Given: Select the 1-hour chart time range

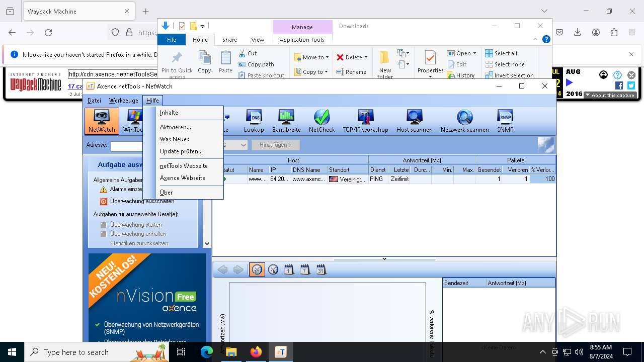Looking at the screenshot, I should (x=273, y=270).
